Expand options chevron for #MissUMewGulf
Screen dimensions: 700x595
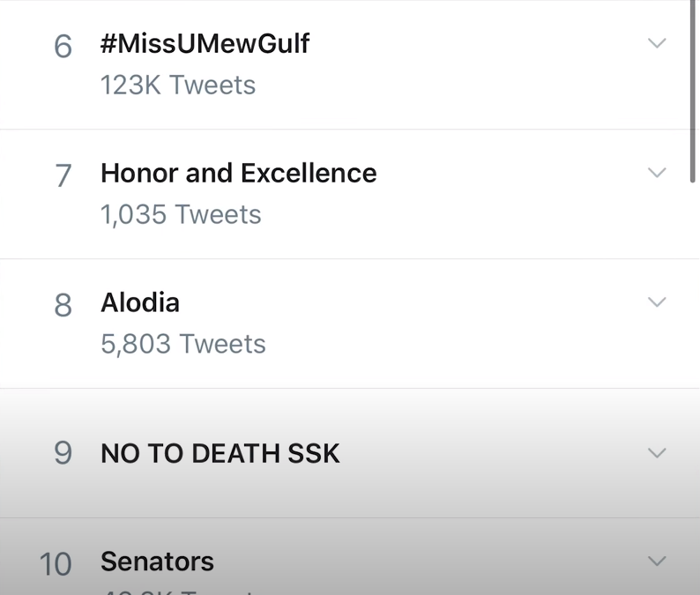pyautogui.click(x=657, y=43)
